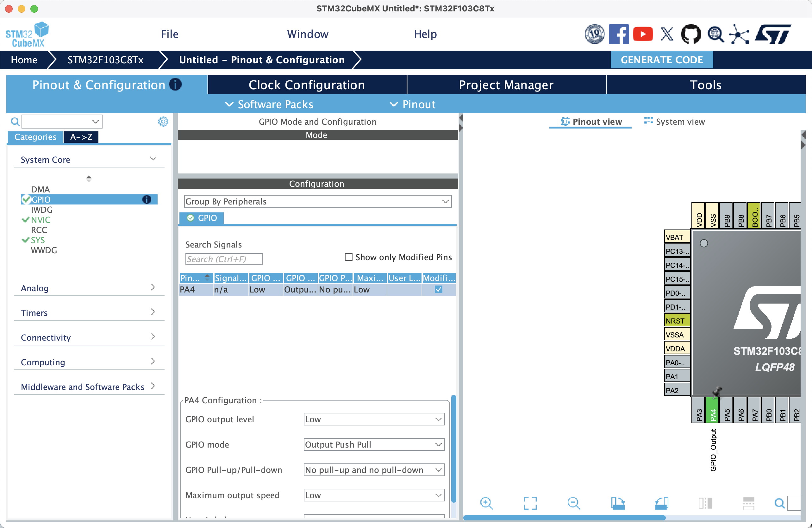This screenshot has width=812, height=528.
Task: Click the zoom out magnifier icon
Action: pos(573,503)
